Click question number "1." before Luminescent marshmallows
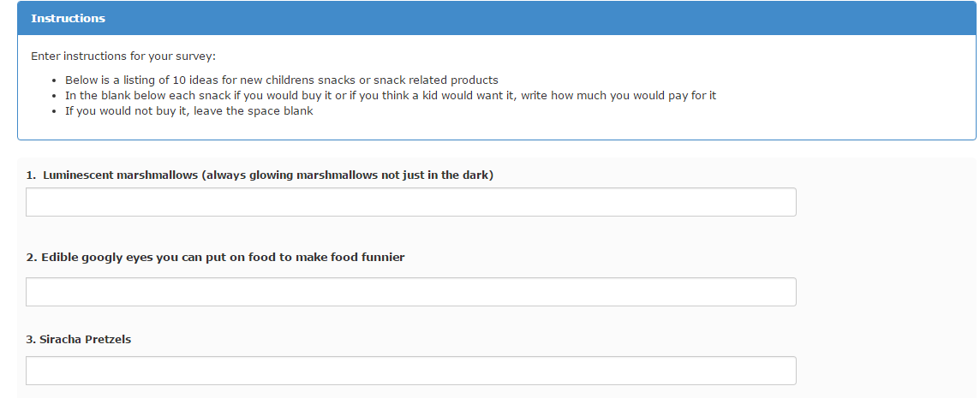Image resolution: width=980 pixels, height=398 pixels. pos(31,175)
